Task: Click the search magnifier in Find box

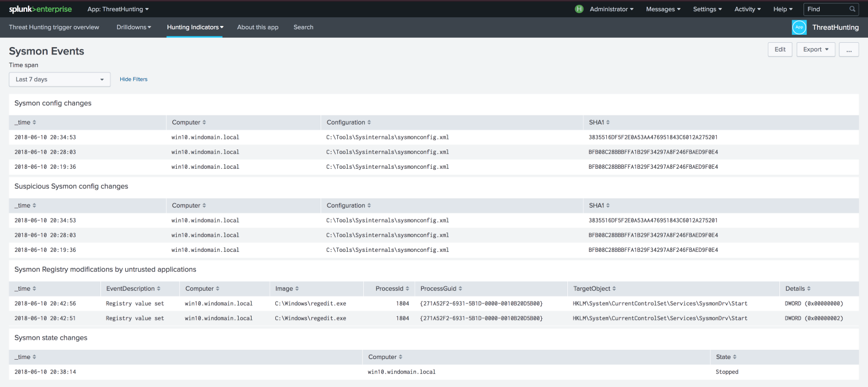Action: point(852,9)
